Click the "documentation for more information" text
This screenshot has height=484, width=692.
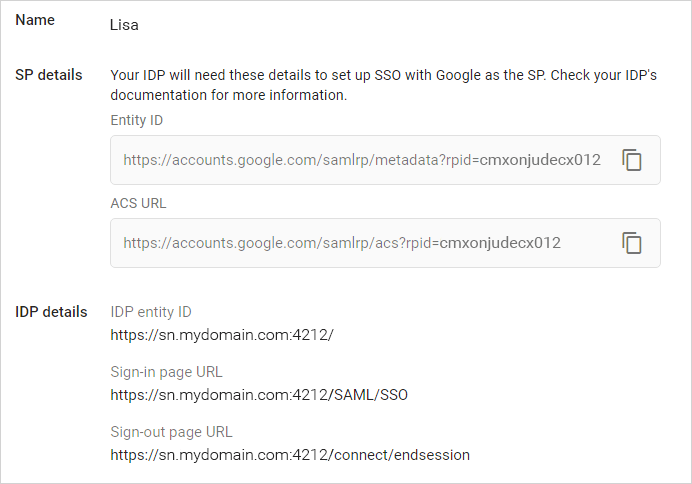(x=228, y=96)
